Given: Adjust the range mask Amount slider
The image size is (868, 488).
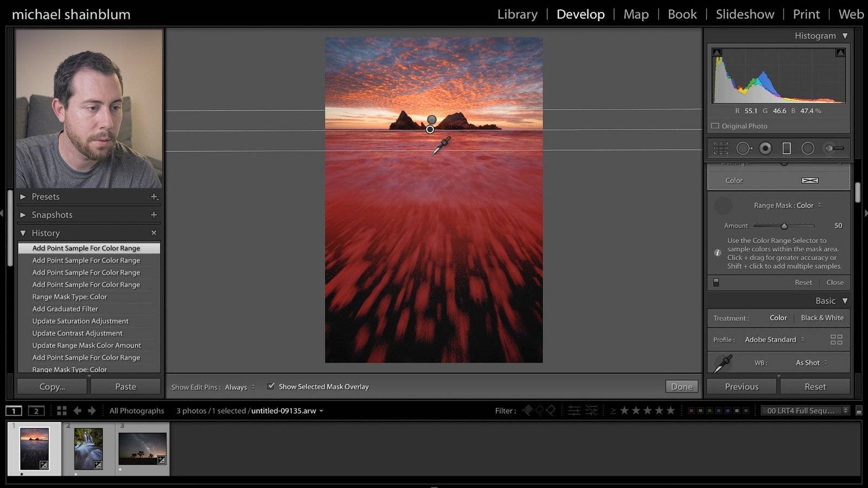Looking at the screenshot, I should point(784,226).
